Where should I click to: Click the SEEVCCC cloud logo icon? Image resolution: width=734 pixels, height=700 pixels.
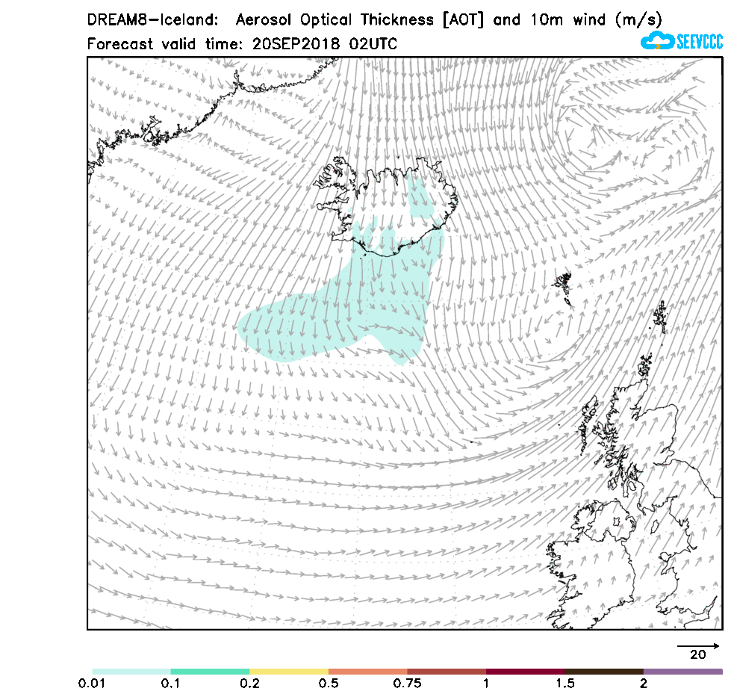pos(657,40)
